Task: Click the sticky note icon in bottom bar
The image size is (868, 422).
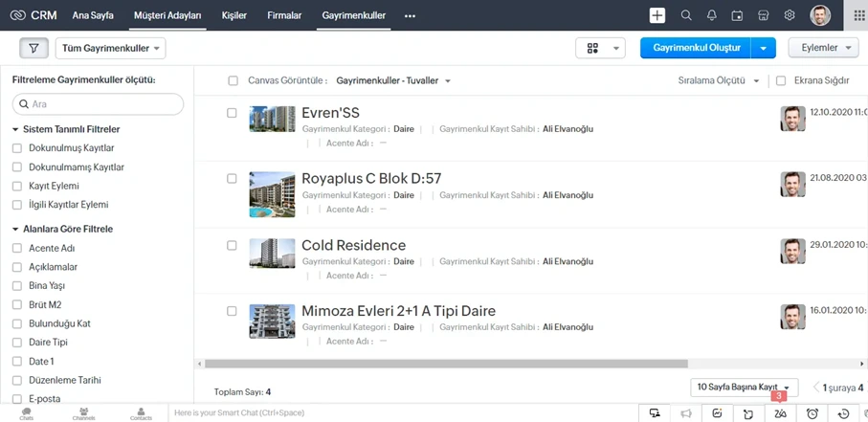Action: 749,413
